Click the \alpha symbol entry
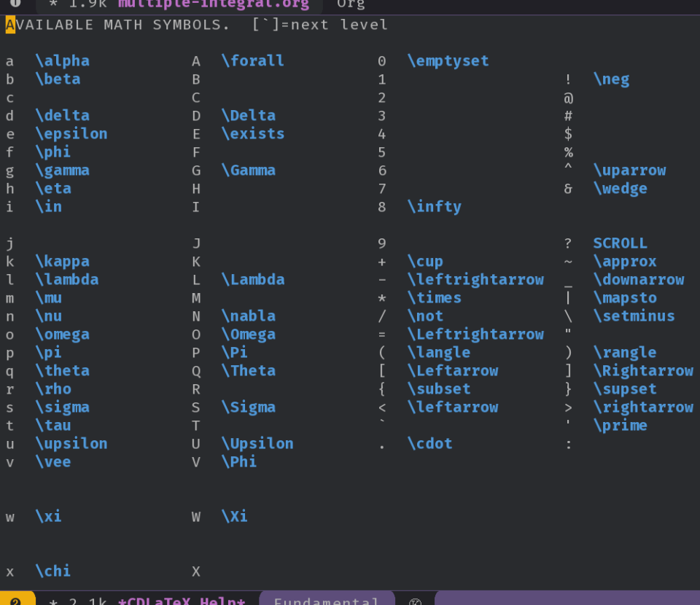This screenshot has height=605, width=700. (x=62, y=61)
